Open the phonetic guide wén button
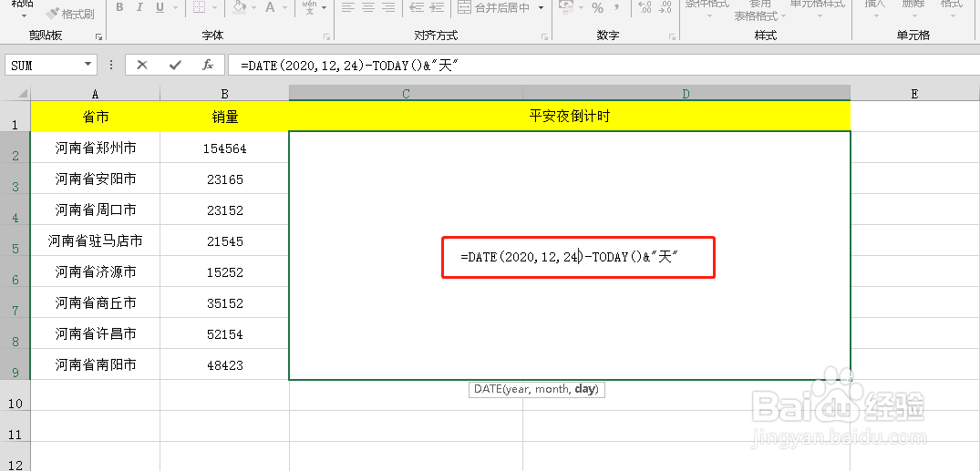980x471 pixels. [309, 7]
